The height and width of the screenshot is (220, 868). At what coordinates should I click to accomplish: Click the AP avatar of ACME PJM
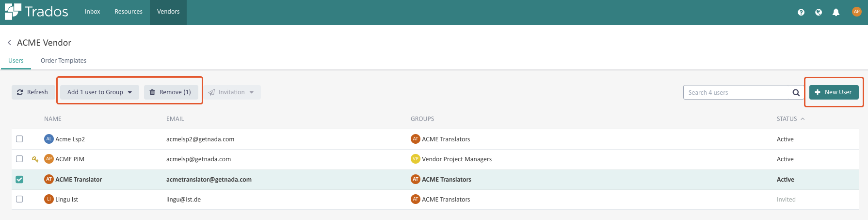(48, 159)
